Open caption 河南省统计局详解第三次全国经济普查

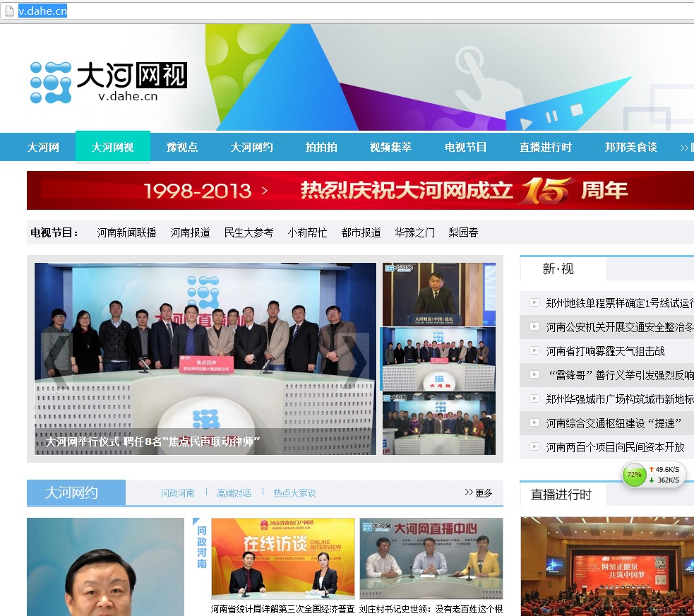[x=283, y=609]
